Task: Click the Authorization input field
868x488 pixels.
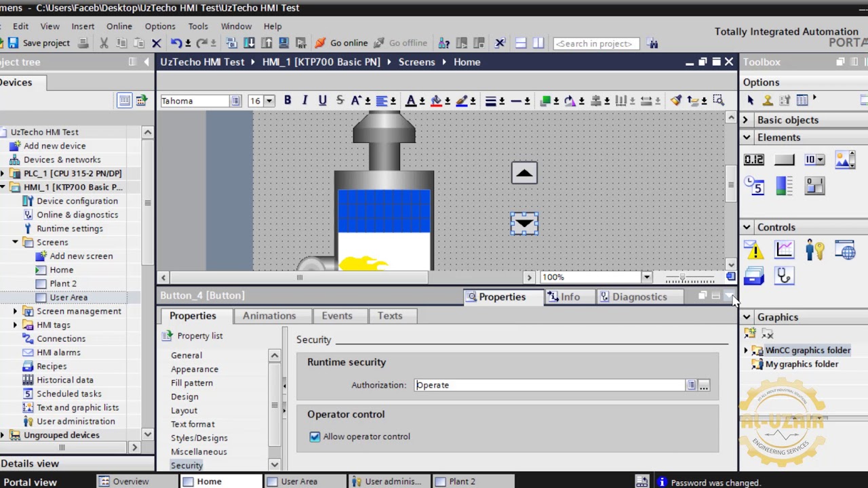Action: pos(549,385)
